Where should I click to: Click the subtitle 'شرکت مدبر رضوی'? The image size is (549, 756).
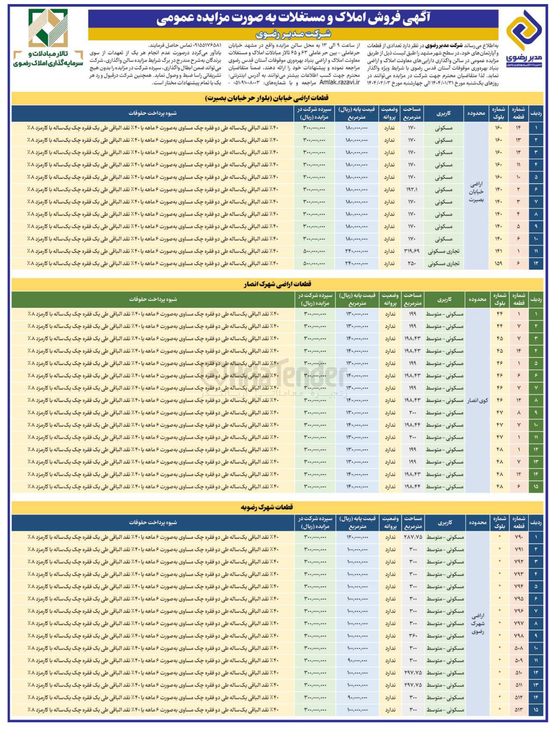click(293, 34)
